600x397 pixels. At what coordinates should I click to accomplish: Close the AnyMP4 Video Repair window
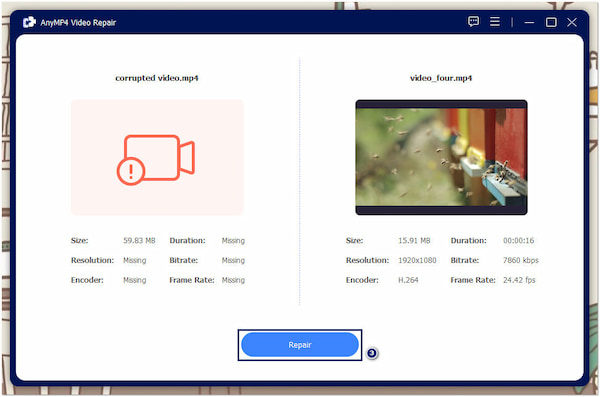pos(572,22)
